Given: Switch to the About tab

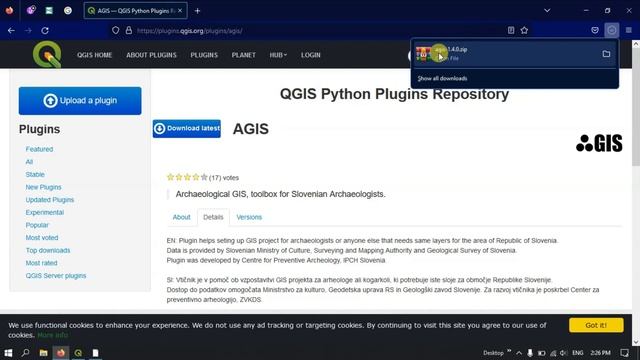Looking at the screenshot, I should coord(181,217).
